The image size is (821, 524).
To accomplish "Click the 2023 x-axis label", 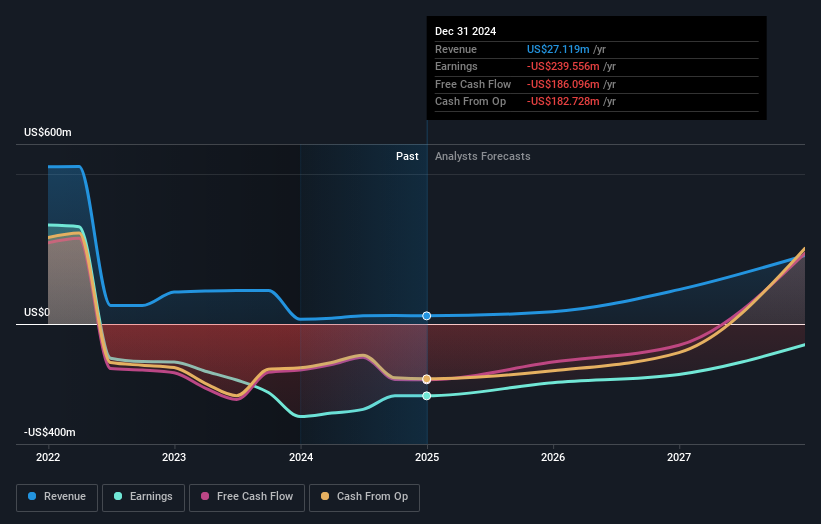I will click(x=174, y=457).
